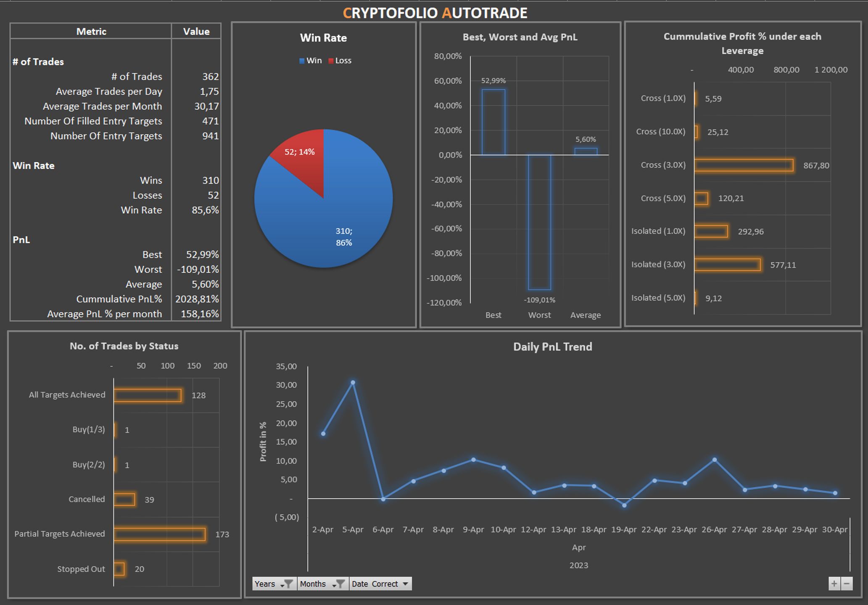
Task: Select the Cancelled status bar
Action: [124, 500]
